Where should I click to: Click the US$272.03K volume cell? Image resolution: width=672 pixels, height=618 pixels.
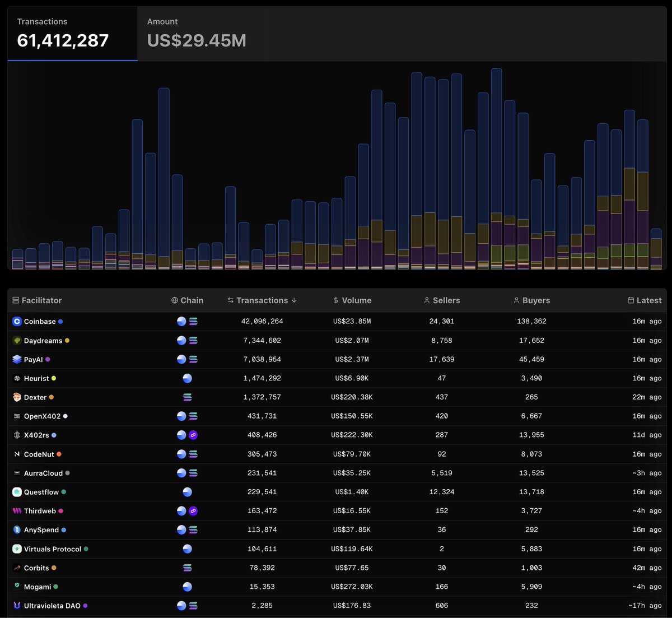coord(352,587)
